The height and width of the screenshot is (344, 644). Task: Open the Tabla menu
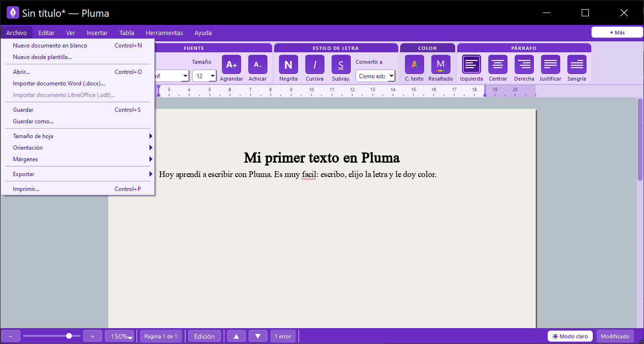tap(126, 33)
